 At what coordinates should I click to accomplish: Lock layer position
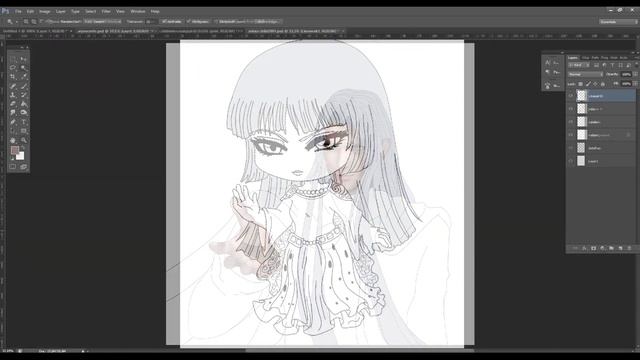coord(596,84)
